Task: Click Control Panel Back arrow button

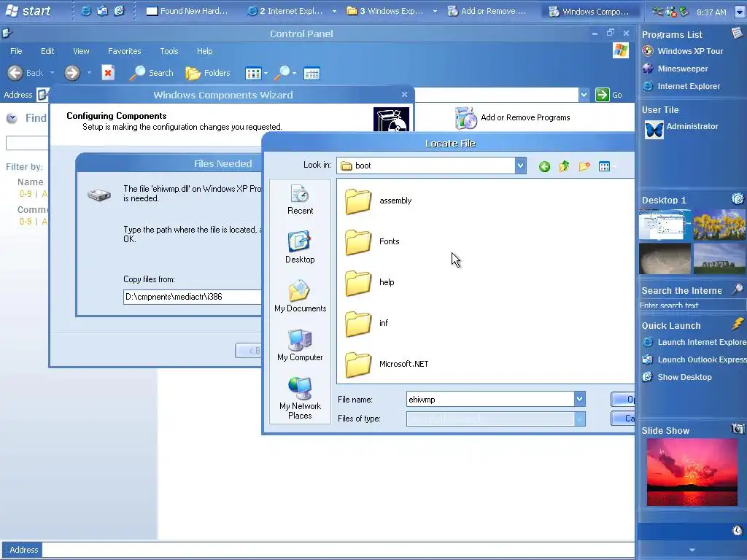Action: [15, 73]
